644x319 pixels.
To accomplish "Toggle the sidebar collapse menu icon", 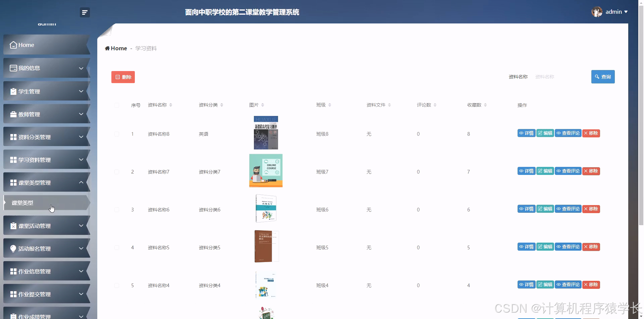I will click(x=85, y=12).
